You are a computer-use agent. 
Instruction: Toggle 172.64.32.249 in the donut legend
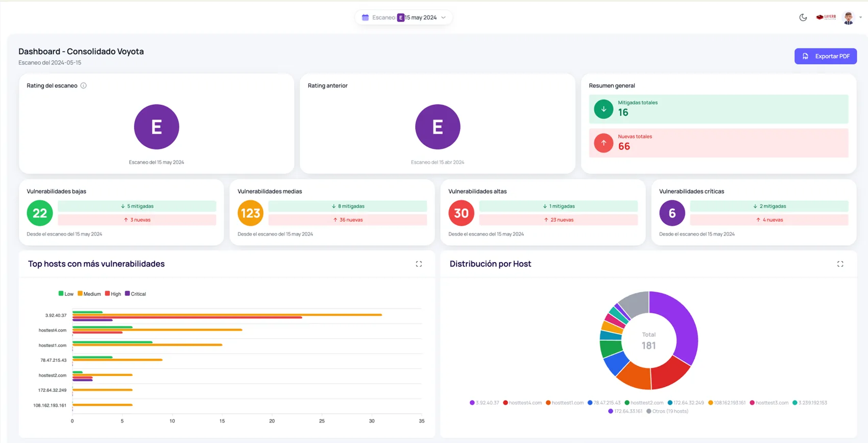pyautogui.click(x=686, y=403)
